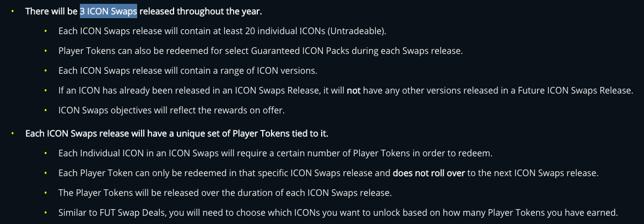This screenshot has height=224, width=644.
Task: Click the bullet beside "Similar to FUT Swap Deals"
Action: [x=46, y=212]
